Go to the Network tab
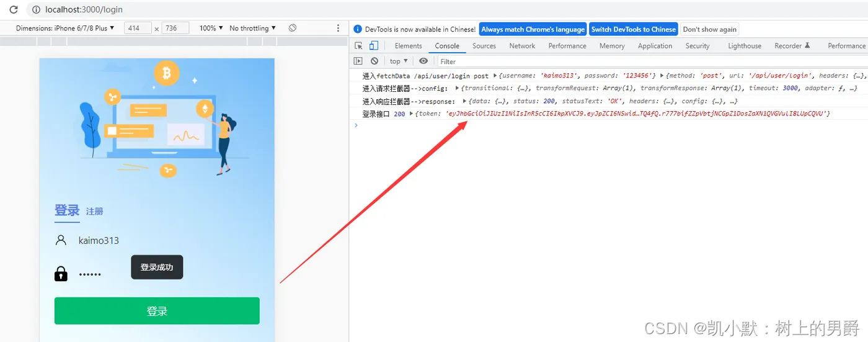 tap(522, 46)
